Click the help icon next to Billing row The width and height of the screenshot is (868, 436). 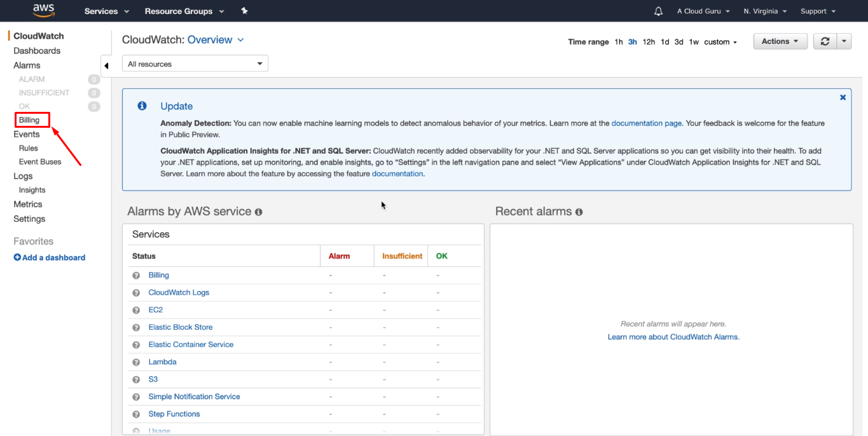click(136, 275)
